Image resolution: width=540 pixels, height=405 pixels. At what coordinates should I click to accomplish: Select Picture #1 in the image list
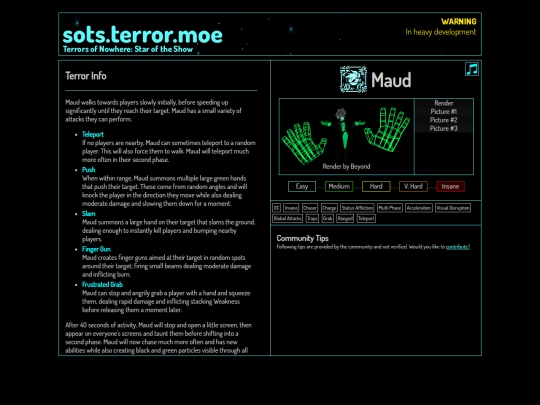444,112
